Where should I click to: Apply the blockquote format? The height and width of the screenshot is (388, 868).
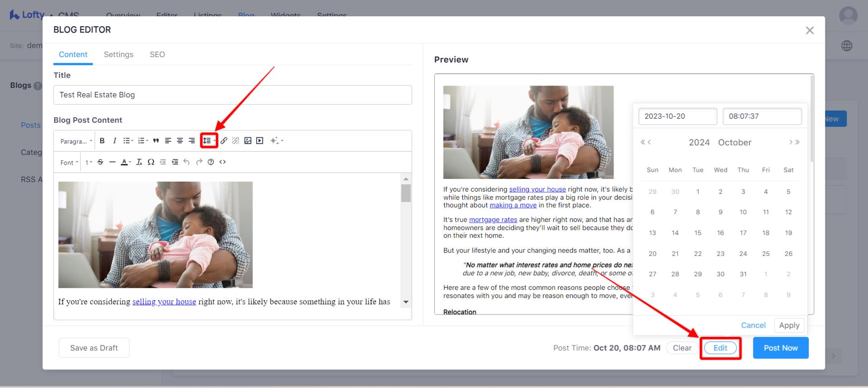[156, 141]
